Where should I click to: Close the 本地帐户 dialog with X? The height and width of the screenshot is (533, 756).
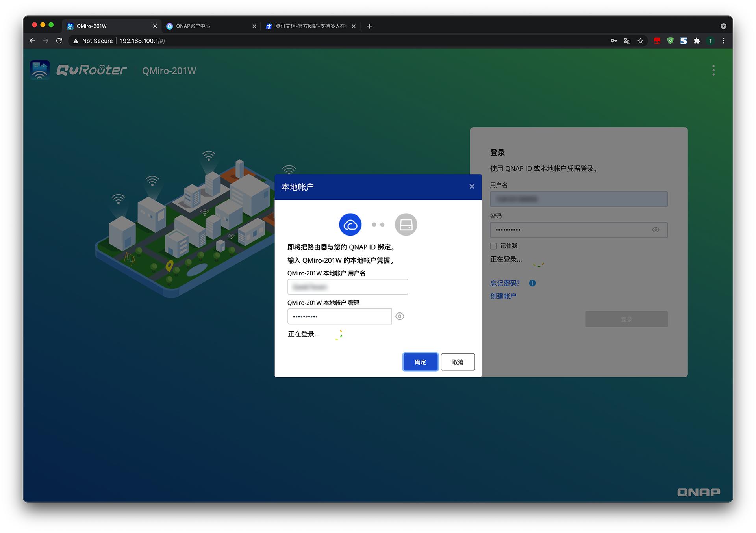coord(472,186)
